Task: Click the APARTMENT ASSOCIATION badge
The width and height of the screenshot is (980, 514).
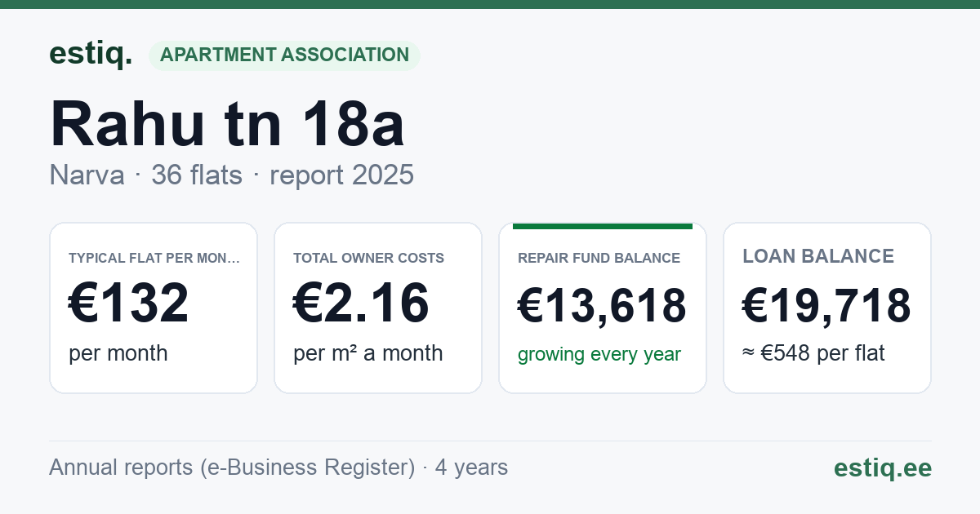Action: click(284, 55)
